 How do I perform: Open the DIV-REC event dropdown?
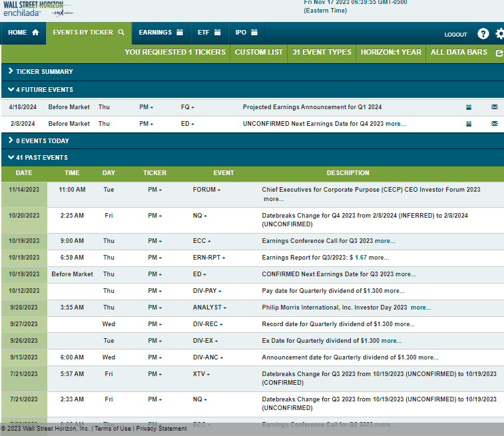(208, 324)
